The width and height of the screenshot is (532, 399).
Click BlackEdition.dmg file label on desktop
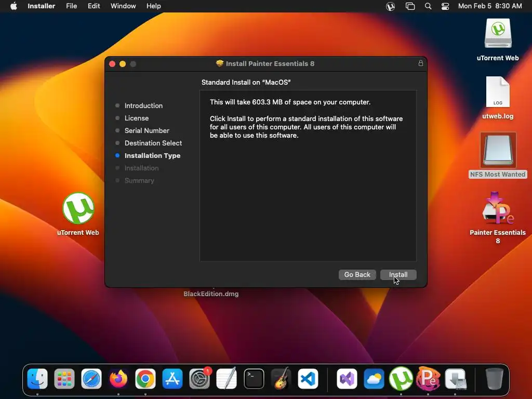211,294
